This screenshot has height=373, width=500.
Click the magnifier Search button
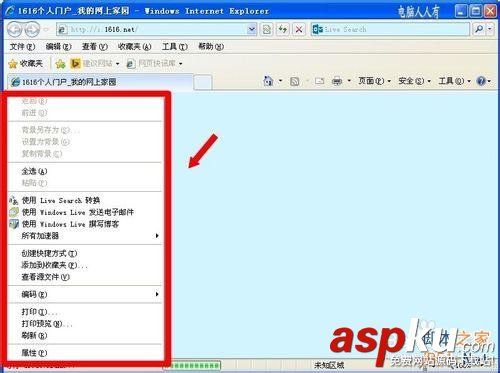479,30
